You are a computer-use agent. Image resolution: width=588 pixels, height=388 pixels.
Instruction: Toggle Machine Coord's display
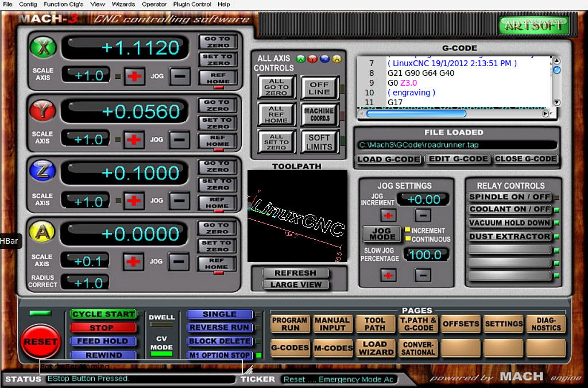click(319, 114)
